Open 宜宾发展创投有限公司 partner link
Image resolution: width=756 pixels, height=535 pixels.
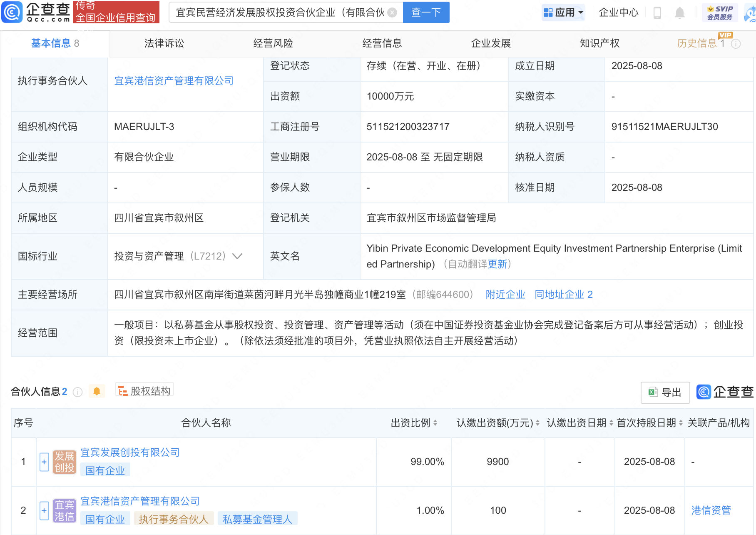(130, 452)
